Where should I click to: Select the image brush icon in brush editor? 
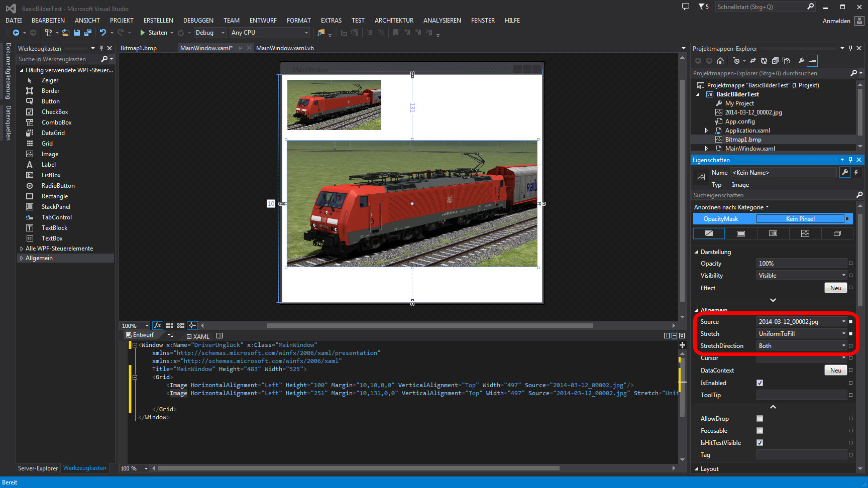coord(805,233)
